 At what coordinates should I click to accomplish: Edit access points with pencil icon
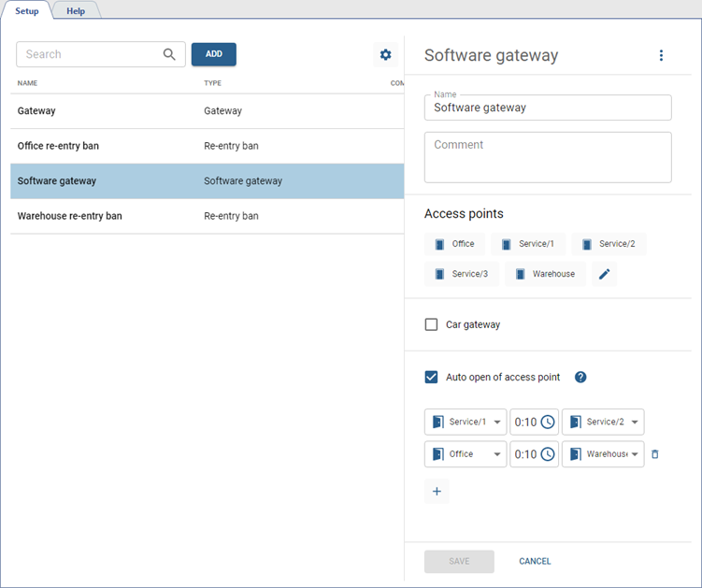(604, 274)
